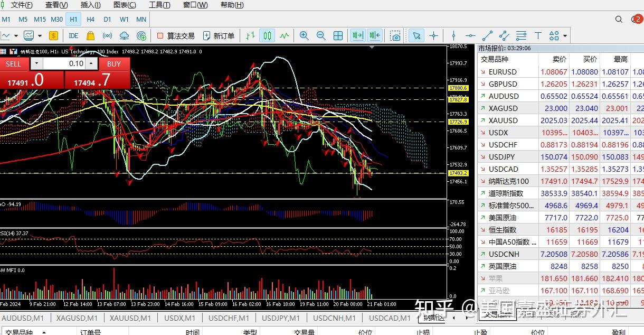
Task: Toggle chart shift from right edge
Action: [375, 36]
